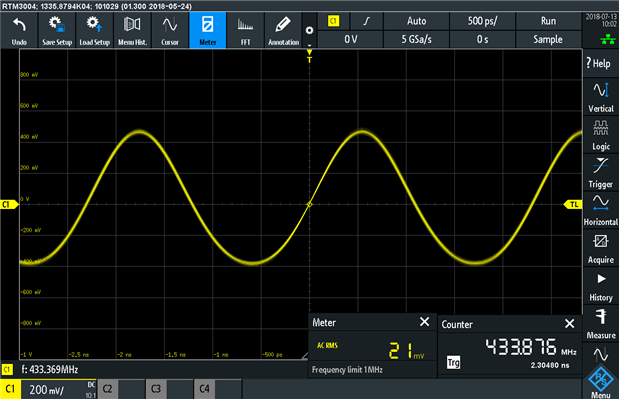Screen dimensions: 619x399
Task: Change the 500 ps/ timebase setting
Action: point(482,21)
